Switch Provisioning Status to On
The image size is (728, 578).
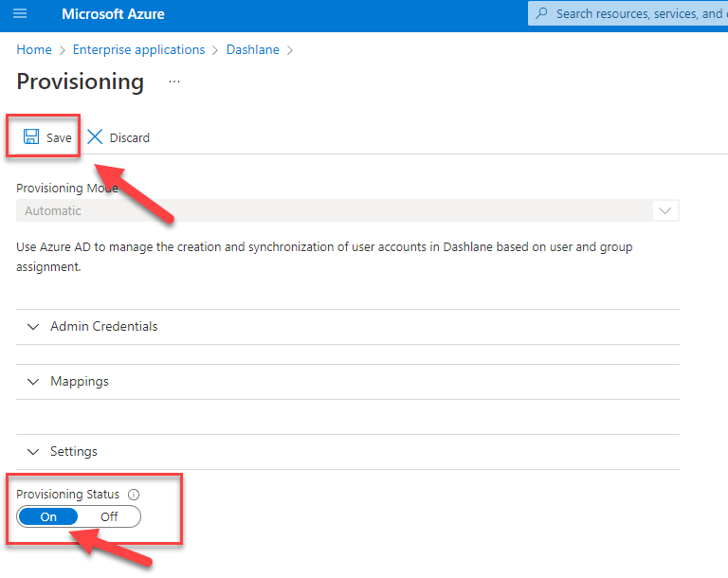click(x=48, y=517)
